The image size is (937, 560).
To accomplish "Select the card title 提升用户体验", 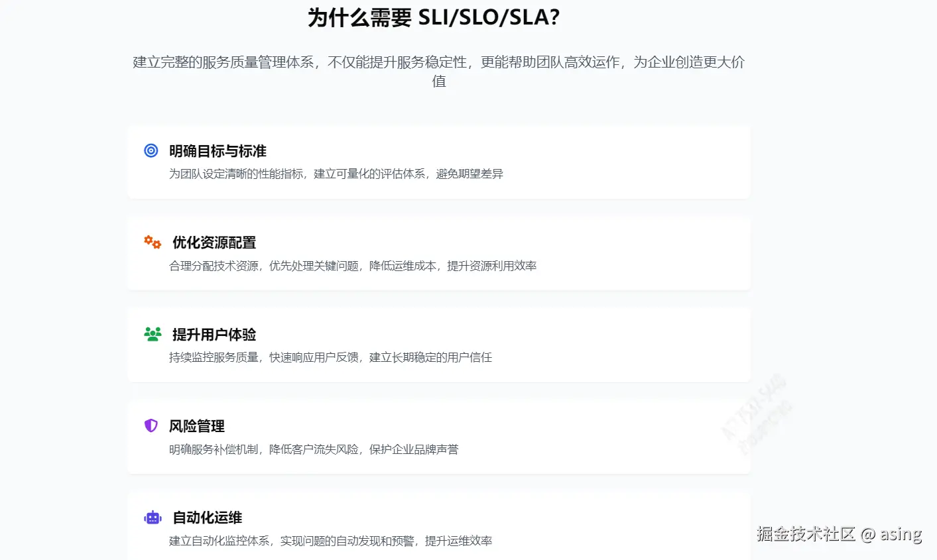I will tap(214, 335).
